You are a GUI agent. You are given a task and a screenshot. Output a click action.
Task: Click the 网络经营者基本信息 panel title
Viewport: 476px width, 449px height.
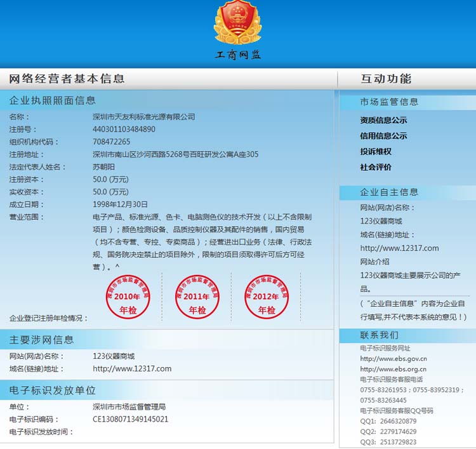(67, 79)
